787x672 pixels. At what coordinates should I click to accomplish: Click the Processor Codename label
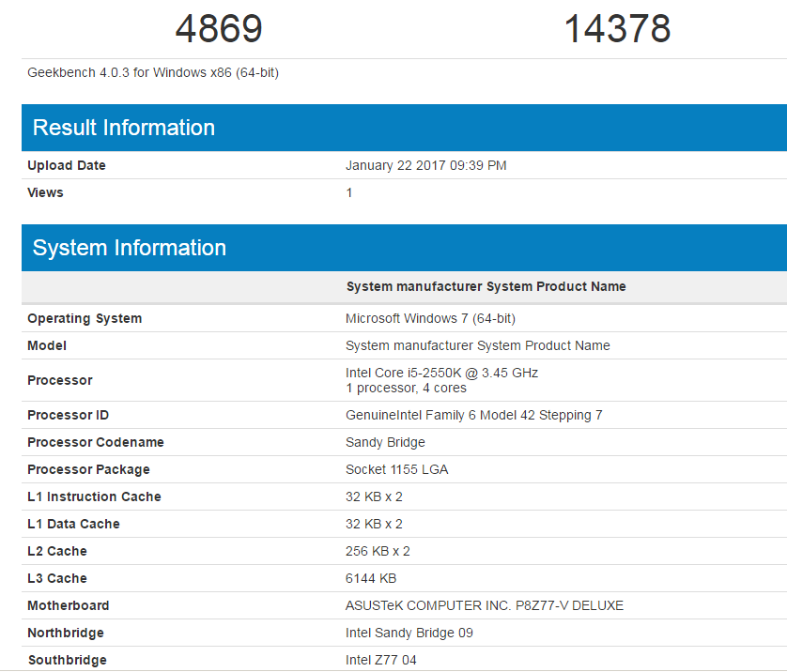pos(96,442)
